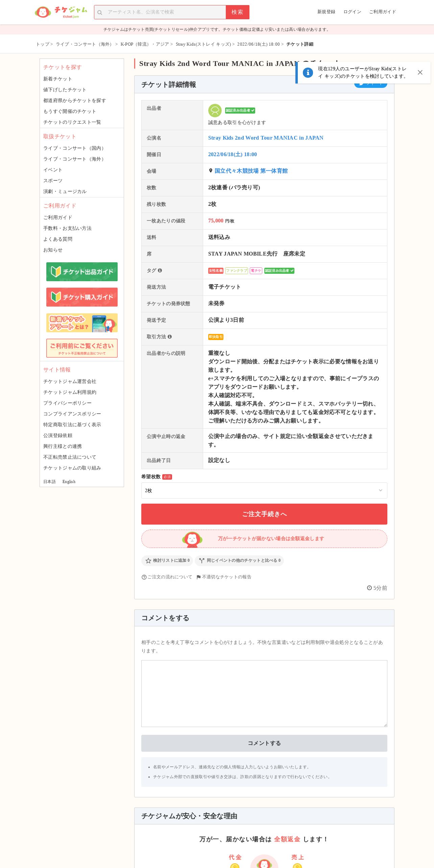Screen dimensions: 434x868
Task: Click the search magnifier icon
Action: [100, 13]
